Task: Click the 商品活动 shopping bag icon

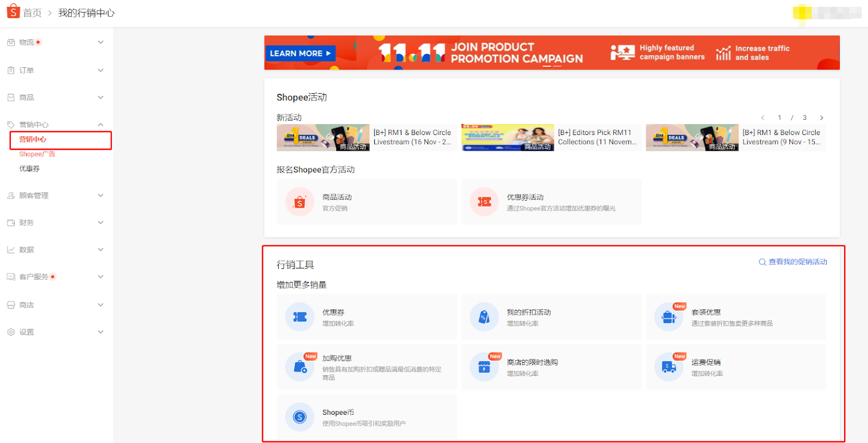Action: 299,202
